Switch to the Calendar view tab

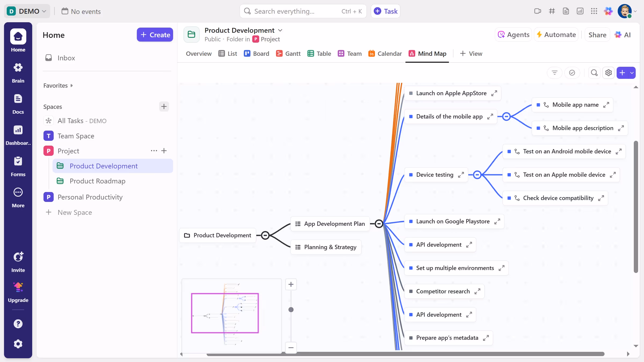(x=385, y=54)
